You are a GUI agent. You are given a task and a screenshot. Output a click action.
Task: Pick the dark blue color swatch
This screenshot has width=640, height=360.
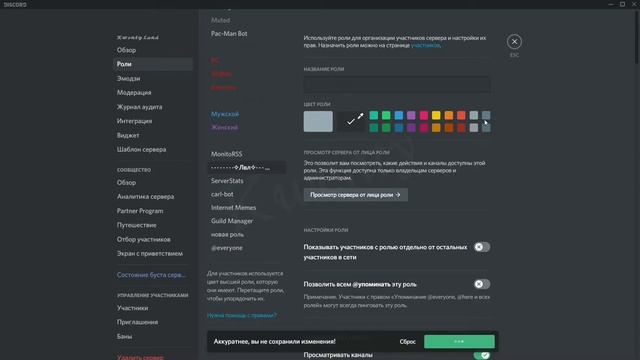pos(399,128)
